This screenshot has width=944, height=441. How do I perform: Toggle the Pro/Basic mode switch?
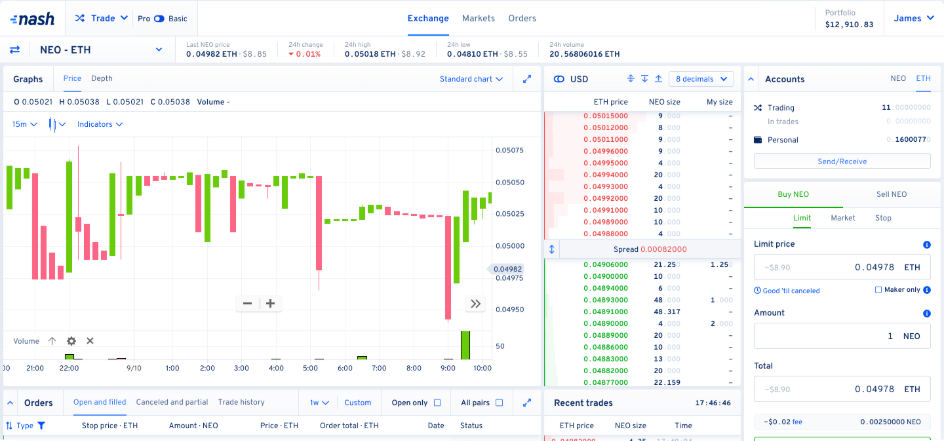click(x=159, y=19)
